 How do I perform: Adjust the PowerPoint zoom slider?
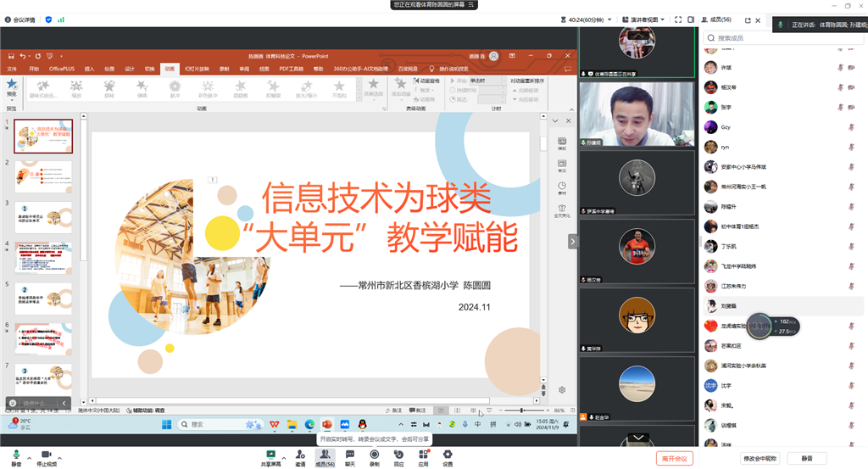coord(521,410)
